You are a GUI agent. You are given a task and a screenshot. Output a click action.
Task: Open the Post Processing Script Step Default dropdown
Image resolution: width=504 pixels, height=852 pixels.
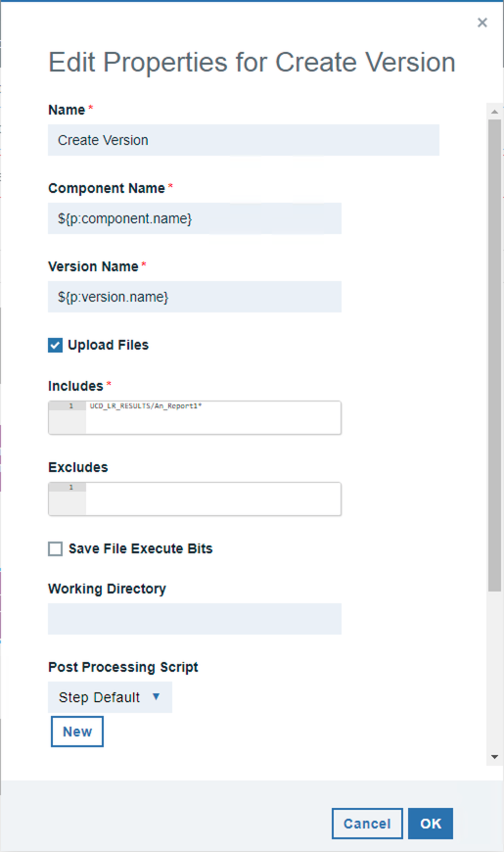tap(111, 697)
